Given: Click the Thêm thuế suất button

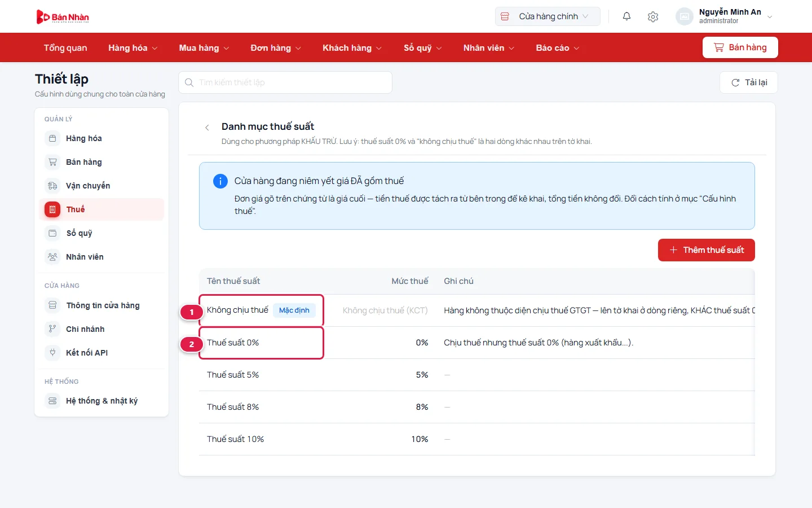Looking at the screenshot, I should click(707, 250).
